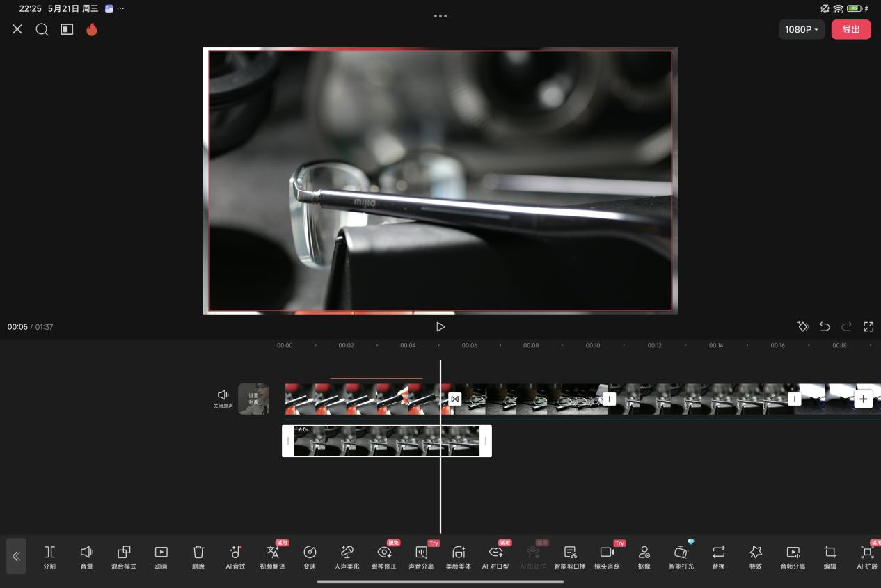The height and width of the screenshot is (588, 881).
Task: Open the 声音分离 sound separation tool
Action: point(421,557)
